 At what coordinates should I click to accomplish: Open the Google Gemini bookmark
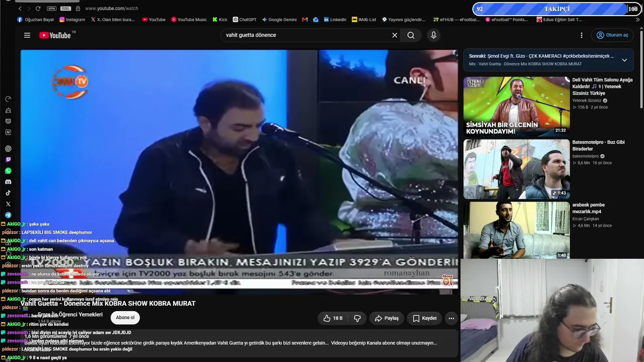(279, 20)
